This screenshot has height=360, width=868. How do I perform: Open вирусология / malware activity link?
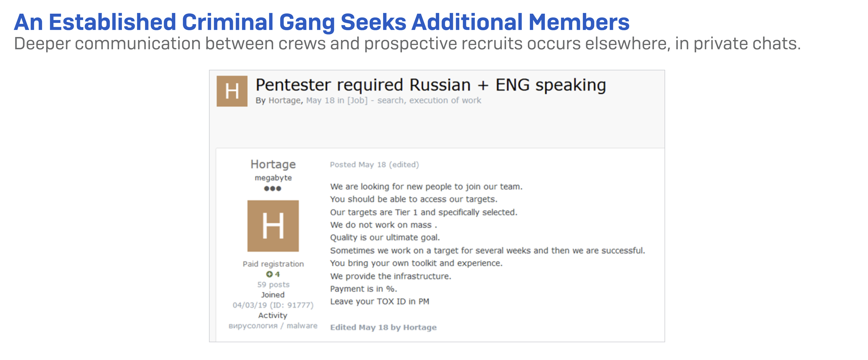(x=273, y=326)
